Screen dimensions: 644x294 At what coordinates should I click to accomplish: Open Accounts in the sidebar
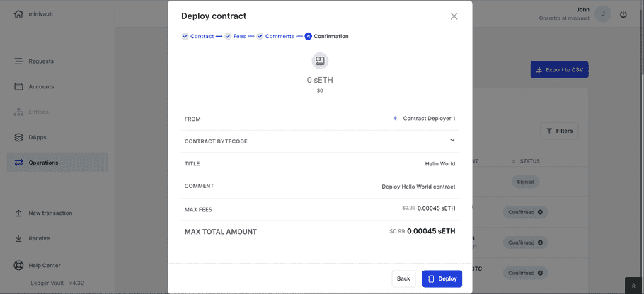pyautogui.click(x=41, y=87)
